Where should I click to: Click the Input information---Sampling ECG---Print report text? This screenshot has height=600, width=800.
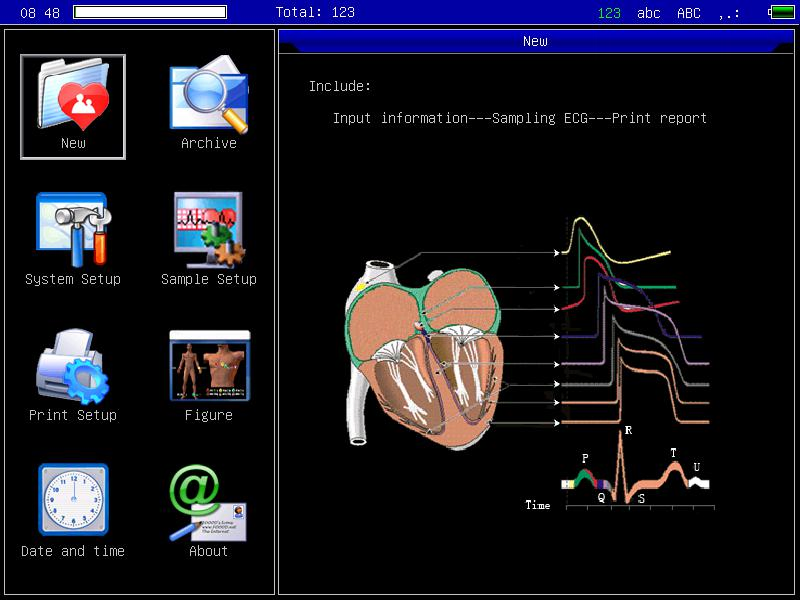point(518,117)
